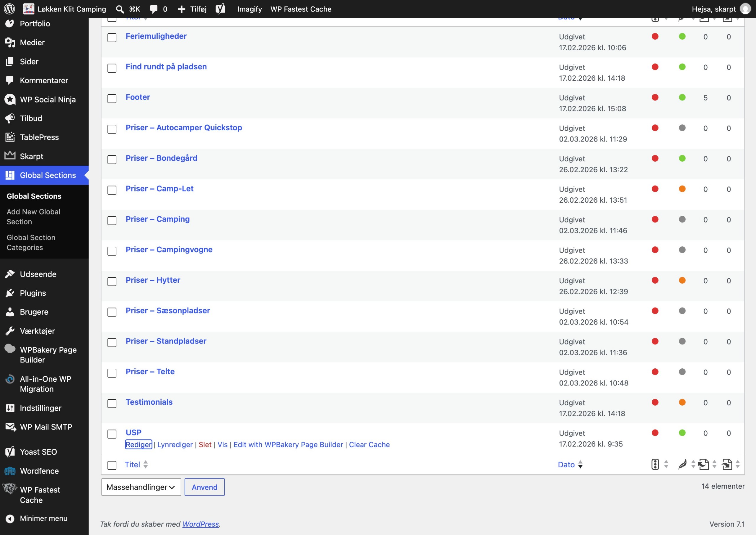Viewport: 756px width, 535px height.
Task: Open the search icon in admin bar
Action: pos(120,9)
